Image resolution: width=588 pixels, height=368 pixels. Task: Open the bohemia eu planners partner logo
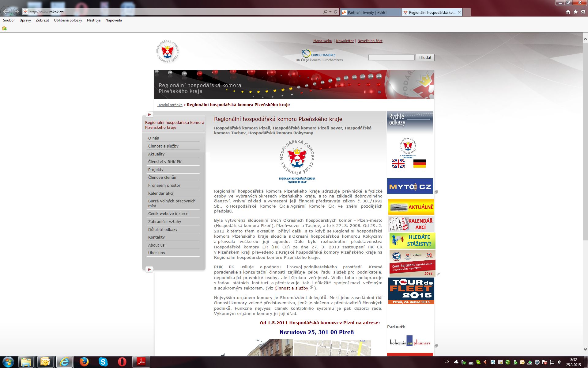pos(410,342)
